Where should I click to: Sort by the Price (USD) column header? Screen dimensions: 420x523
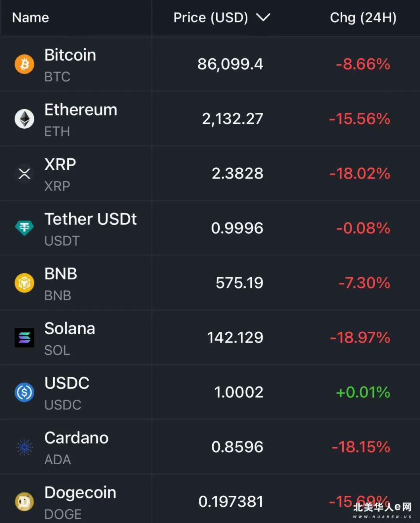pyautogui.click(x=211, y=17)
